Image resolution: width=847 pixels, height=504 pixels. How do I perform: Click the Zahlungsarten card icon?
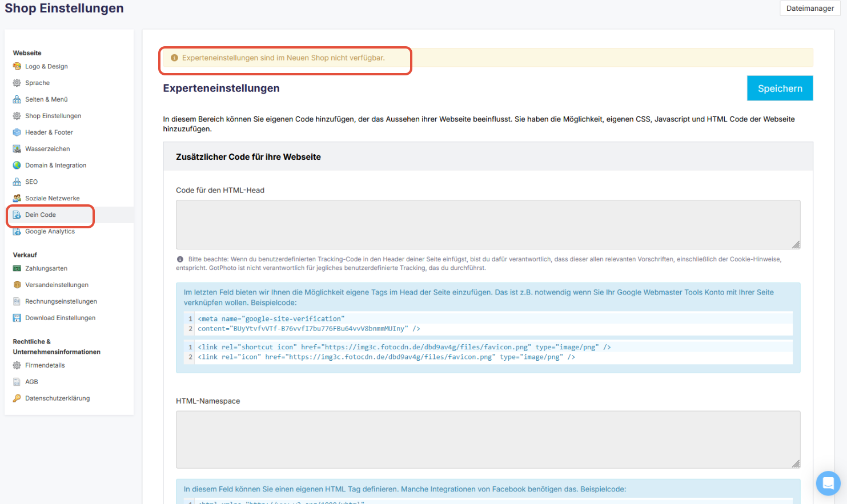[x=17, y=268]
